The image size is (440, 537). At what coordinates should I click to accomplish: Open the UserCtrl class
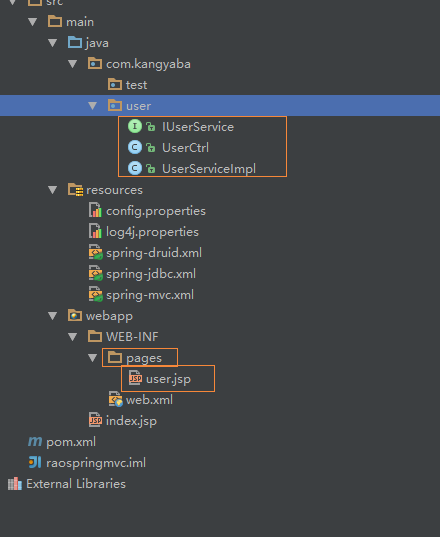pos(185,148)
